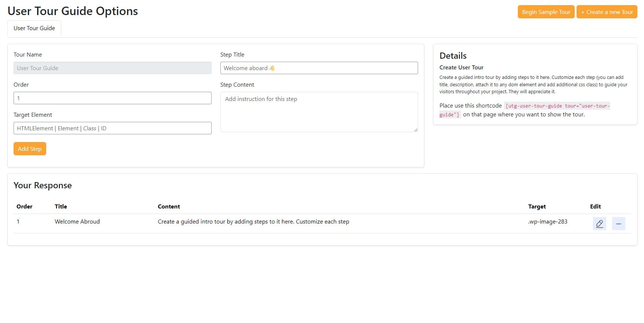Select the Target Element input box
The image size is (644, 323).
click(112, 128)
